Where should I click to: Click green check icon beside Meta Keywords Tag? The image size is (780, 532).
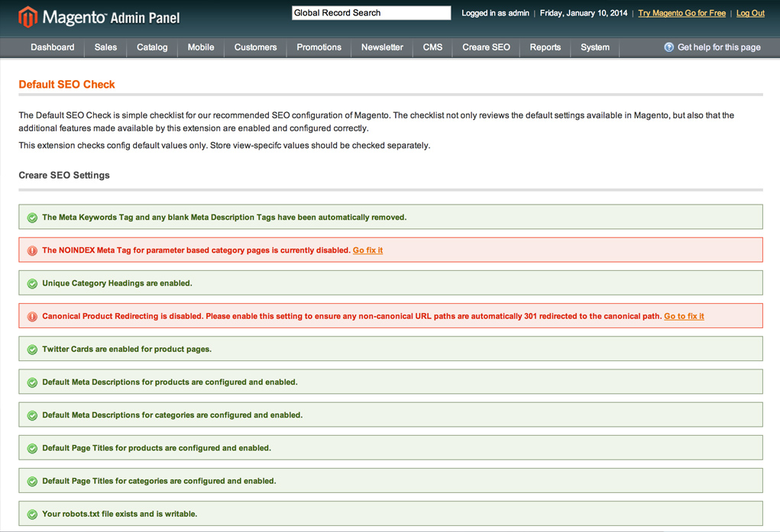click(32, 218)
